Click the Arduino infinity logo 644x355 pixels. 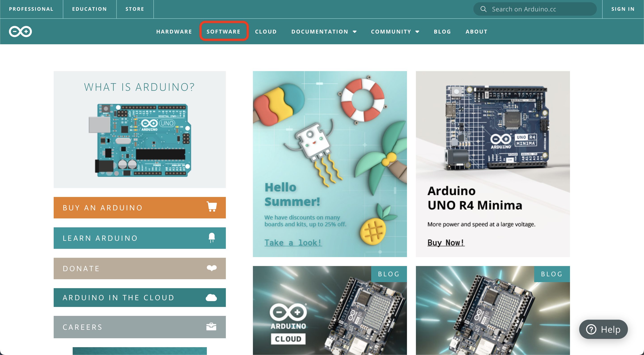tap(20, 32)
